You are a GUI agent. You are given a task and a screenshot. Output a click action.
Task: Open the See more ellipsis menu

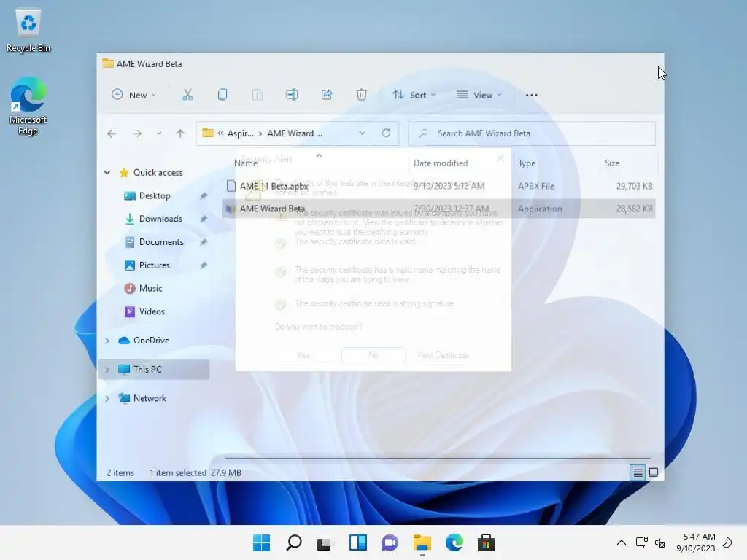coord(532,95)
